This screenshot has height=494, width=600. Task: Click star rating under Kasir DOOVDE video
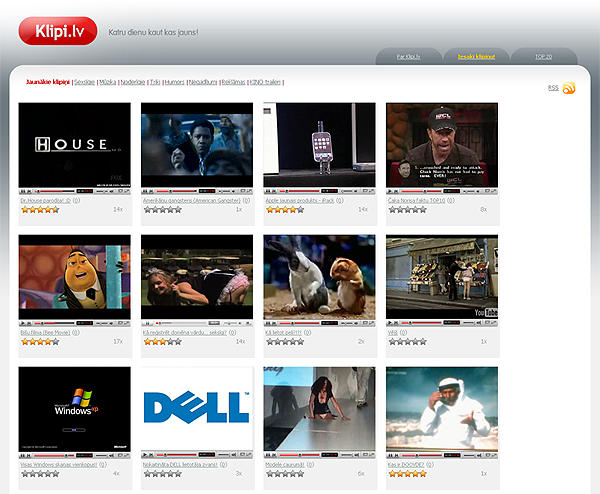click(407, 473)
